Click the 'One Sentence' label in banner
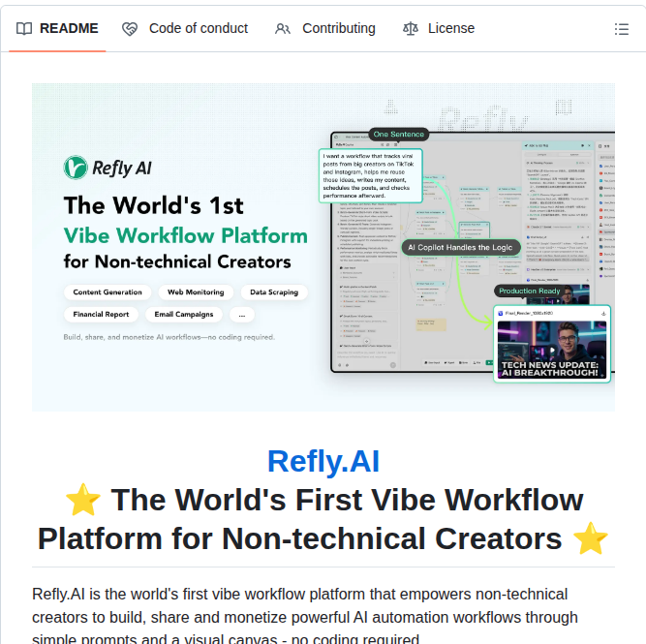Image resolution: width=646 pixels, height=644 pixels. tap(398, 135)
